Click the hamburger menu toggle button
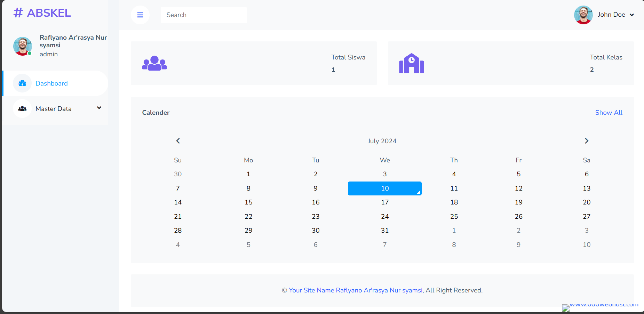The image size is (644, 314). (x=140, y=15)
